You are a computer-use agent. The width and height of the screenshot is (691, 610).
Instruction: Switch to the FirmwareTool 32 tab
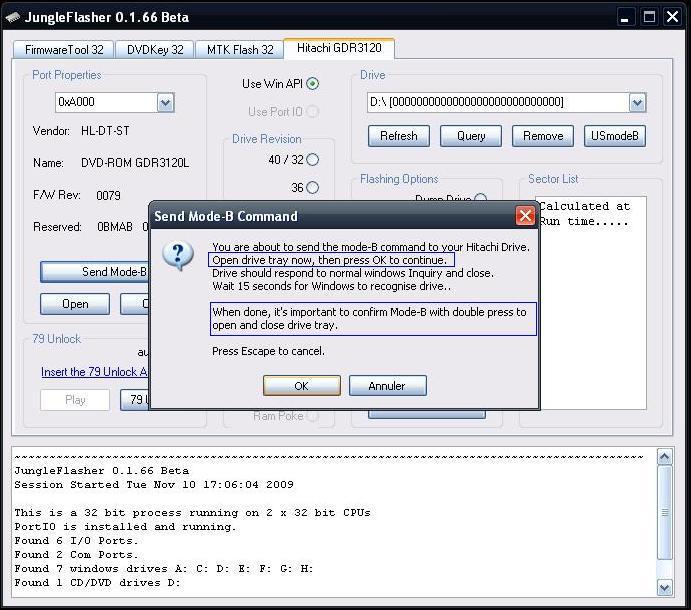tap(64, 49)
